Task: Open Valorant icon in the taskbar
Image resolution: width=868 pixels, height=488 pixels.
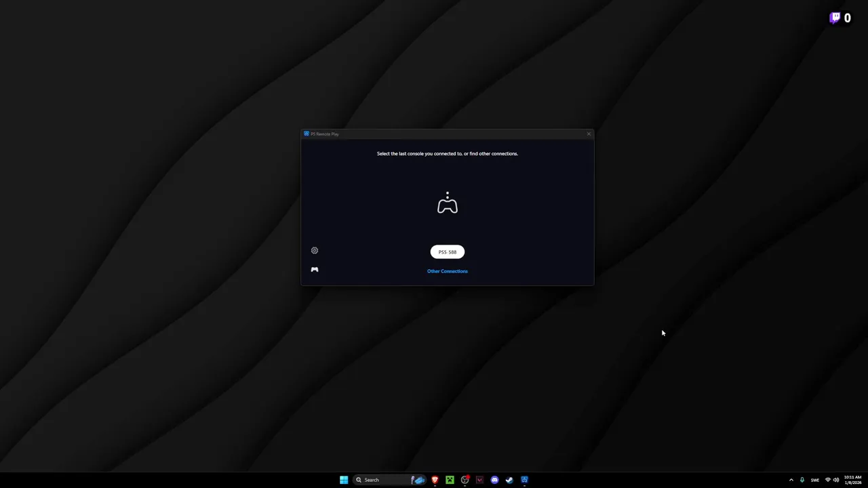Action: [x=479, y=480]
